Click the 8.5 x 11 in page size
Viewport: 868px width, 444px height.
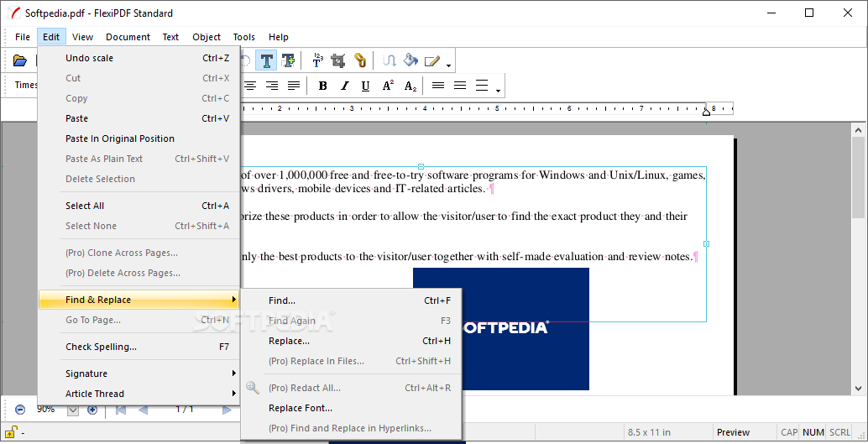(x=649, y=432)
